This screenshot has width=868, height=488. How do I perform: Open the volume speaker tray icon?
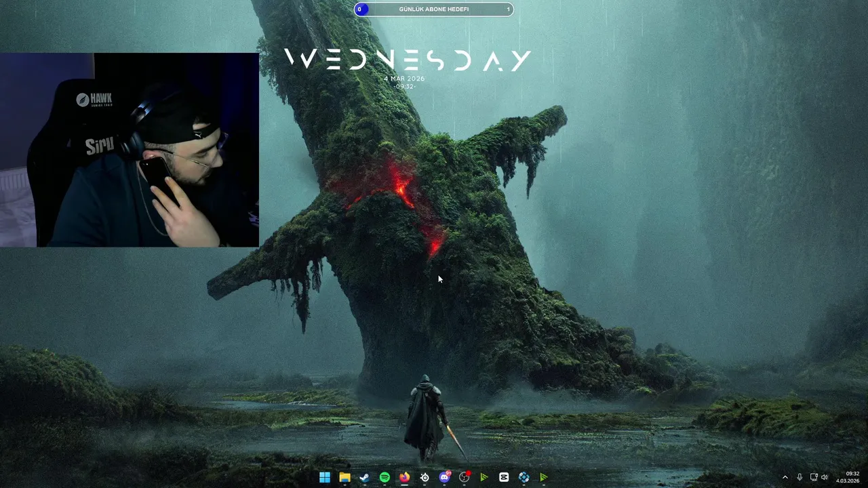pyautogui.click(x=825, y=477)
